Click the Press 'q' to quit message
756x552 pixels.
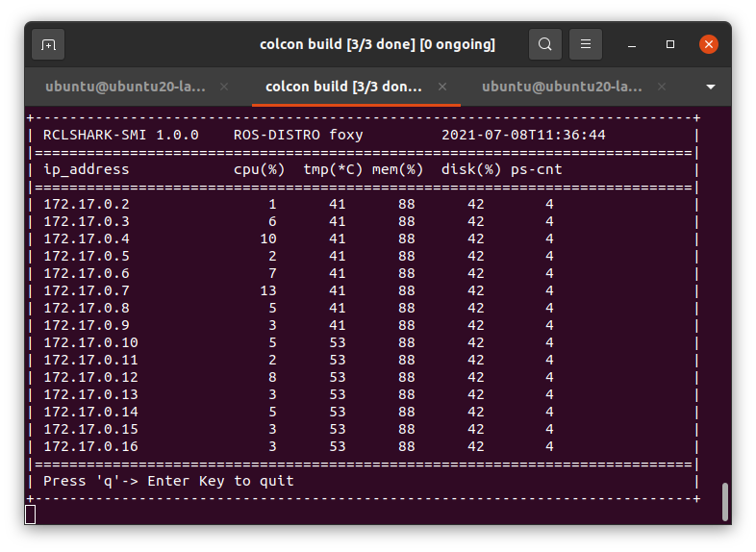coord(168,482)
